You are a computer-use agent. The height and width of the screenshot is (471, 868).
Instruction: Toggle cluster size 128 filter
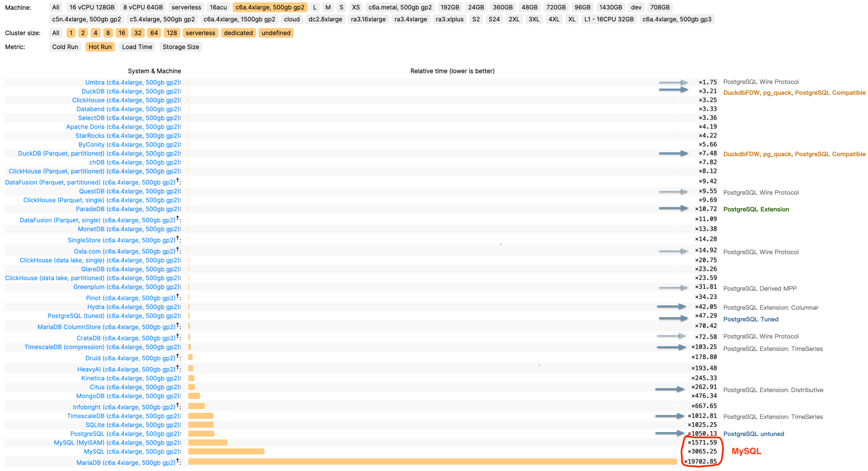coord(171,33)
